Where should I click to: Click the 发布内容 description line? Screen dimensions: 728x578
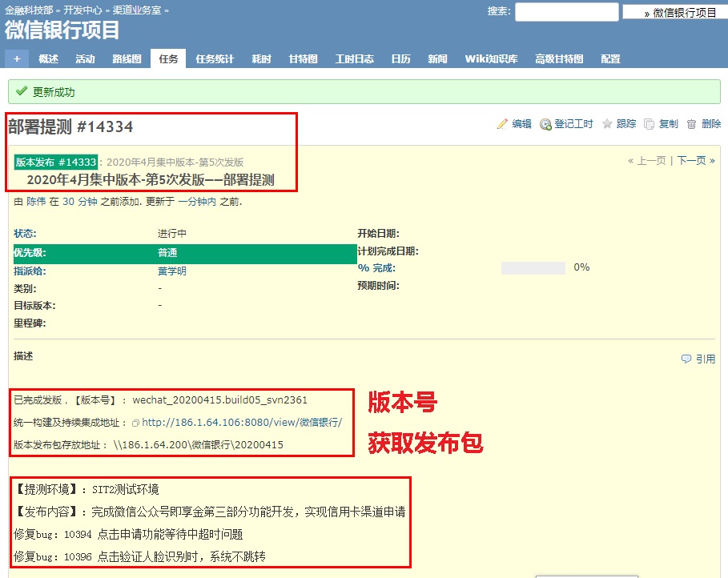click(209, 512)
